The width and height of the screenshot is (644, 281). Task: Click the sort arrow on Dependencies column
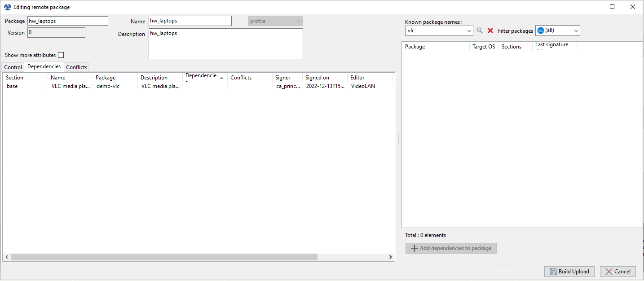click(x=221, y=78)
